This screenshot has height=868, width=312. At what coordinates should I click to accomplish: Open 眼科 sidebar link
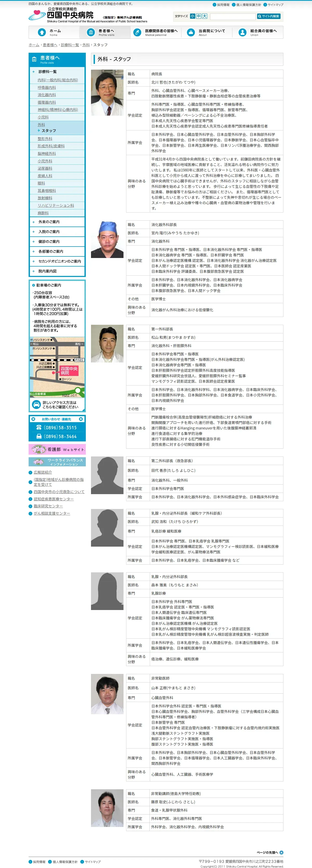pyautogui.click(x=41, y=183)
